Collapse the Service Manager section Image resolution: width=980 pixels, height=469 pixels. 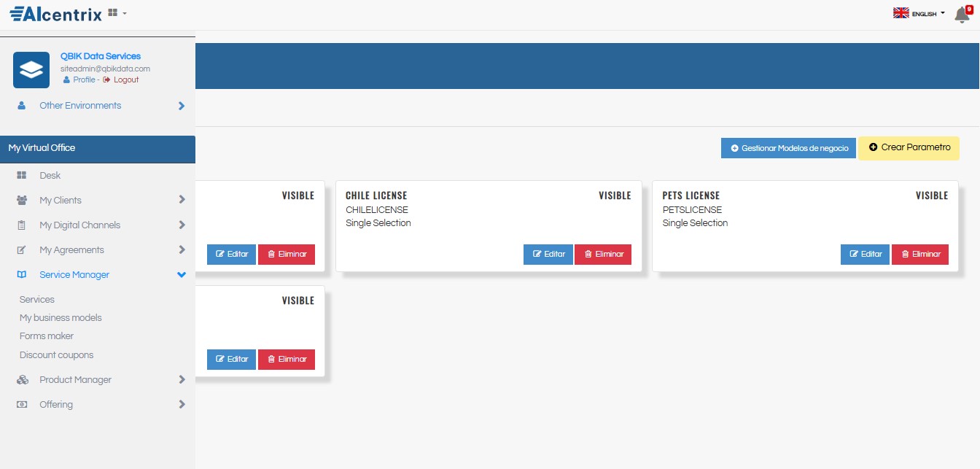point(181,275)
